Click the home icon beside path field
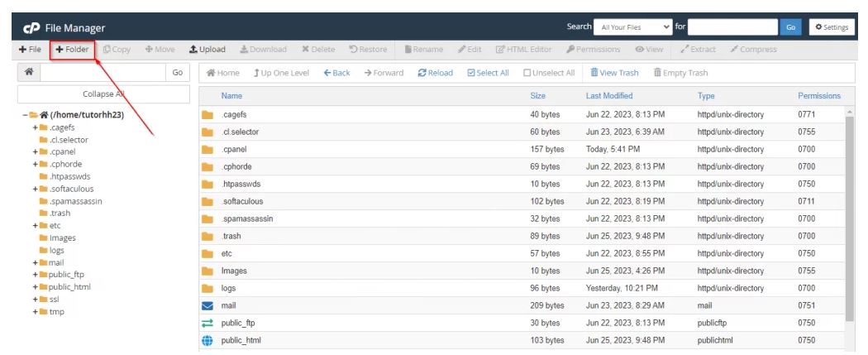This screenshot has width=868, height=355. click(28, 73)
